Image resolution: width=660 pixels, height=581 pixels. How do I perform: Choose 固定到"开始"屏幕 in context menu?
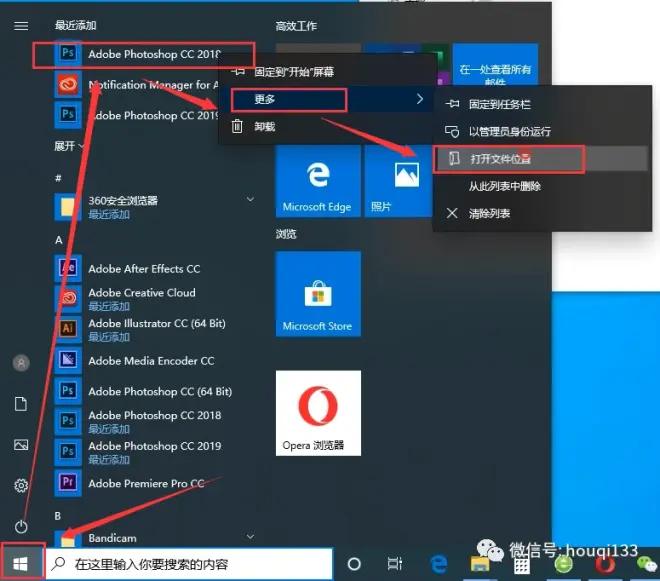326,72
